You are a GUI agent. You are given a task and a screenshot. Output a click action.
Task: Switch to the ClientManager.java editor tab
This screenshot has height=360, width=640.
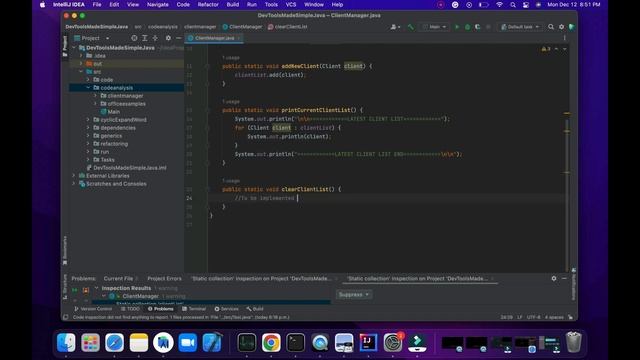214,38
